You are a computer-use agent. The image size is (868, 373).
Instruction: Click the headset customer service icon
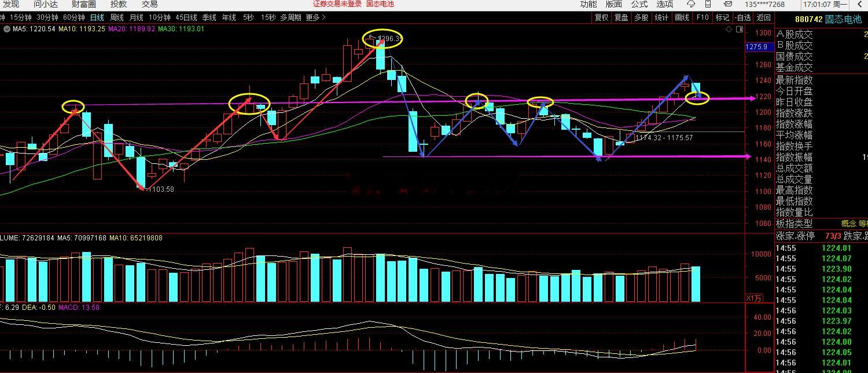click(690, 4)
